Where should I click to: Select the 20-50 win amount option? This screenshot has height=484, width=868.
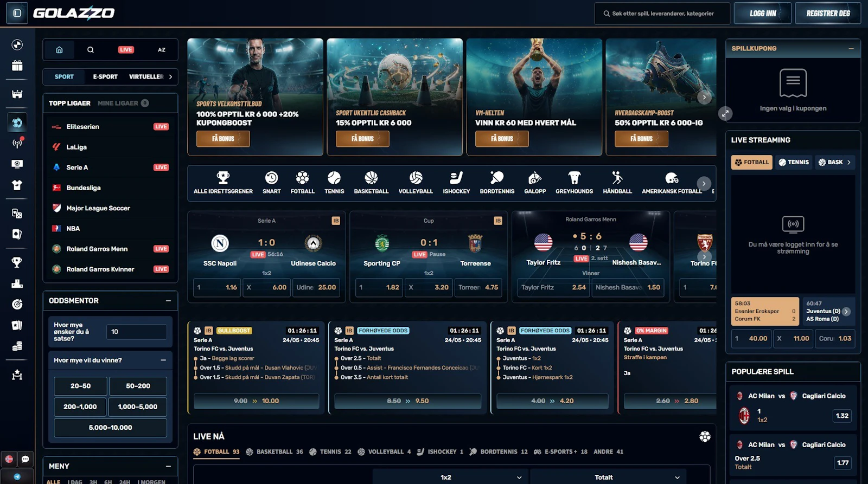[x=81, y=386]
